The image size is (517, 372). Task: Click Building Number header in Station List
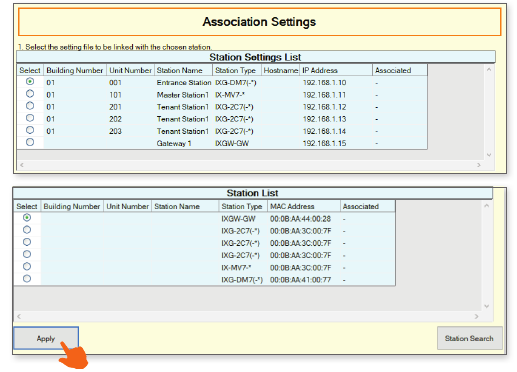(x=72, y=206)
